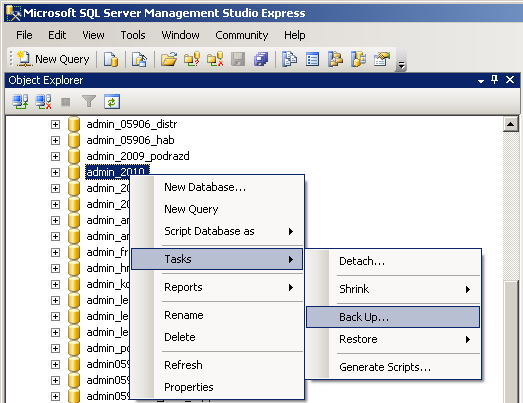Viewport: 523px width, 403px height.
Task: Click the Save floppy disk icon
Action: pos(238,59)
